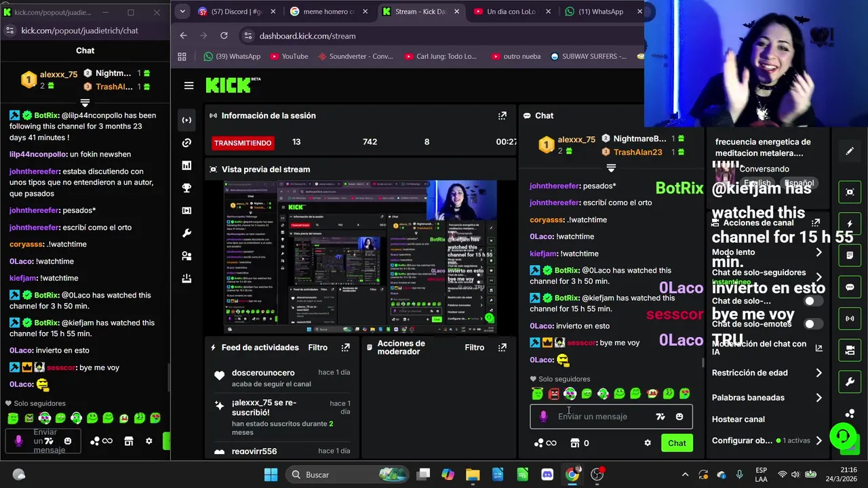Image resolution: width=868 pixels, height=488 pixels.
Task: Toggle the lightning bolt widget button
Action: click(x=850, y=224)
